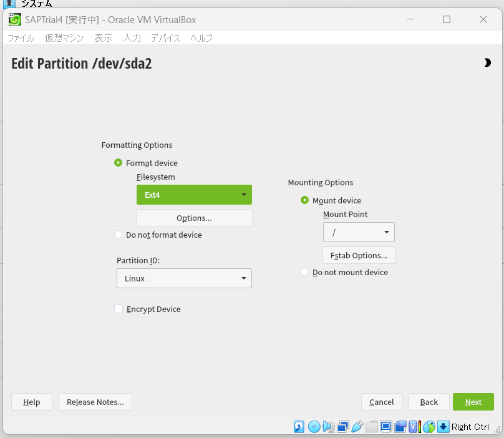Open the Ext4 filesystem dropdown
504x438 pixels.
pos(194,195)
